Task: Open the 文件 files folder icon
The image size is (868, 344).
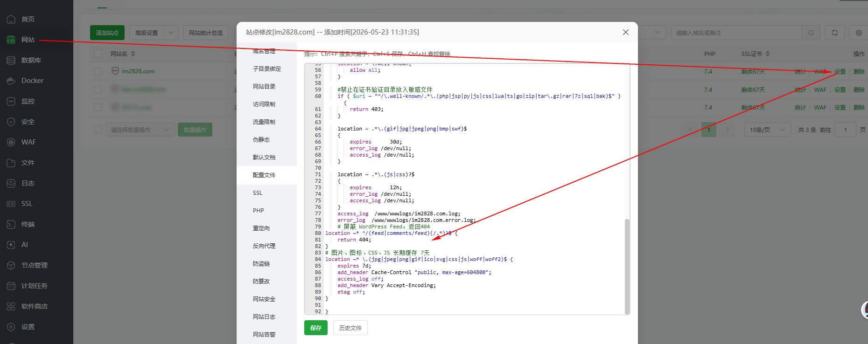Action: 11,163
